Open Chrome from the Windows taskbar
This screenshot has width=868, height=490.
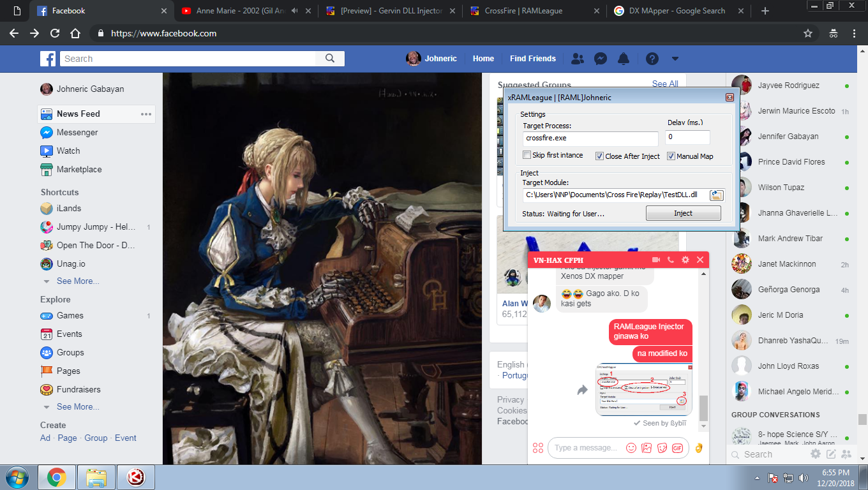click(x=57, y=477)
